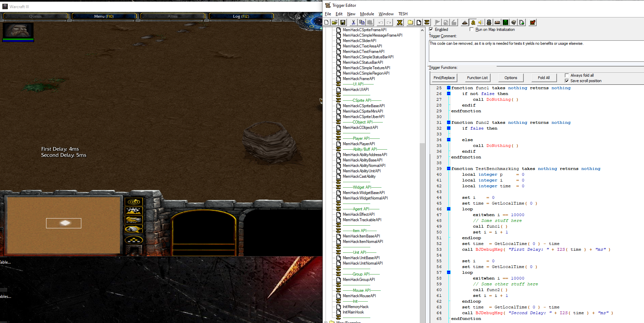Screen dimensions: 644x323
Task: Open Warcraft Log (F12) button
Action: [241, 16]
